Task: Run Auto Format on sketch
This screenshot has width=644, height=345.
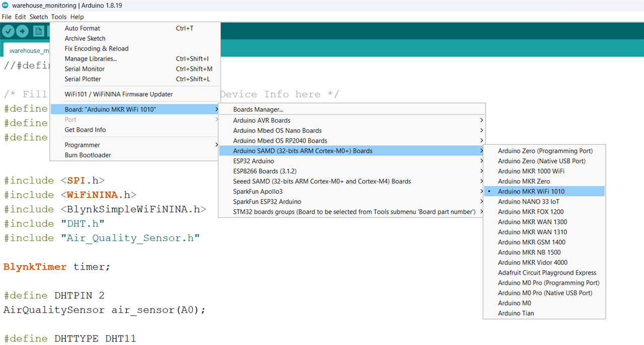Action: point(82,29)
